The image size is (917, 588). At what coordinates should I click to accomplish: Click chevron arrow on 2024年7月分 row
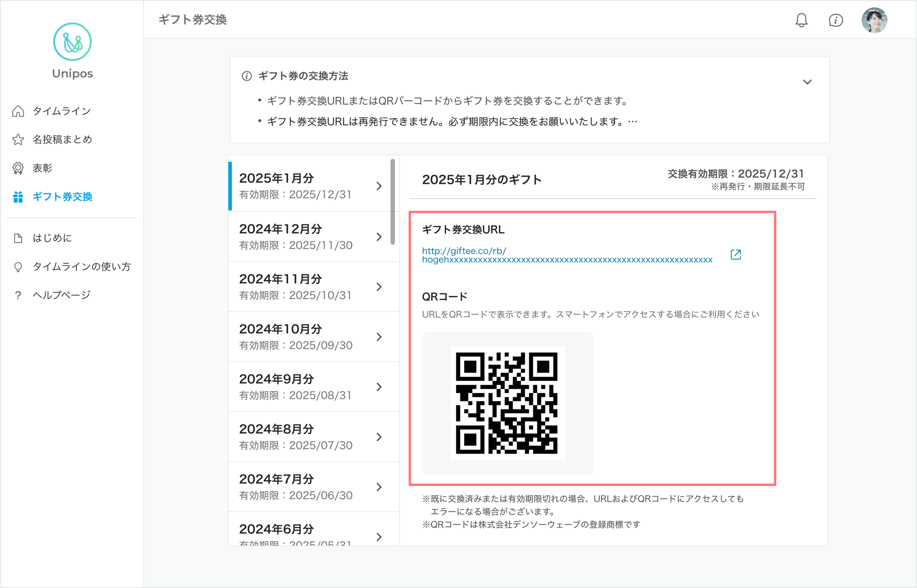(379, 487)
